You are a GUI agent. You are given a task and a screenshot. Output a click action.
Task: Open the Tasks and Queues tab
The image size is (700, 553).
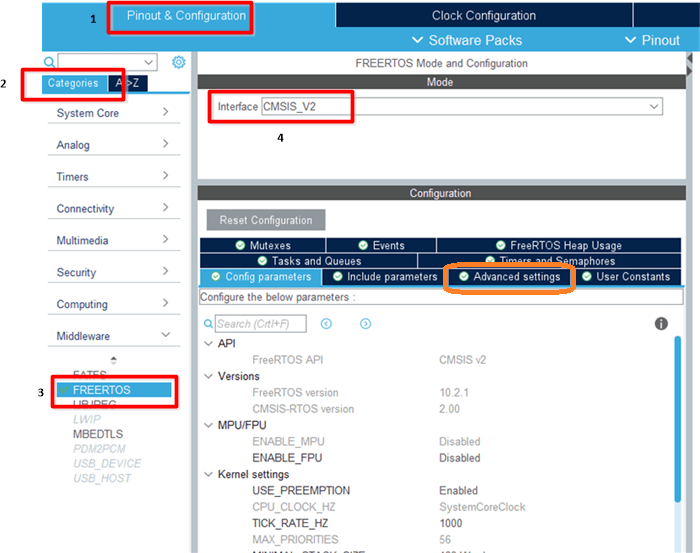coord(309,261)
